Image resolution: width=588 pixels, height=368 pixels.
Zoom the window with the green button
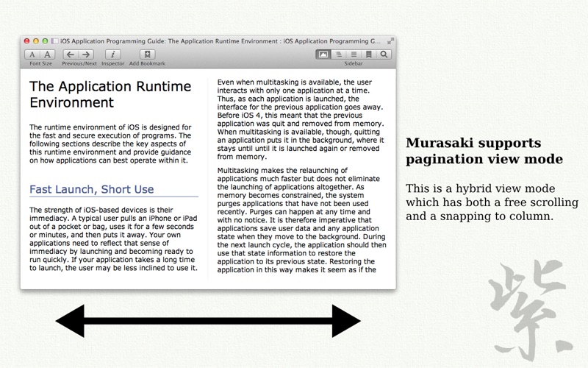coord(45,41)
